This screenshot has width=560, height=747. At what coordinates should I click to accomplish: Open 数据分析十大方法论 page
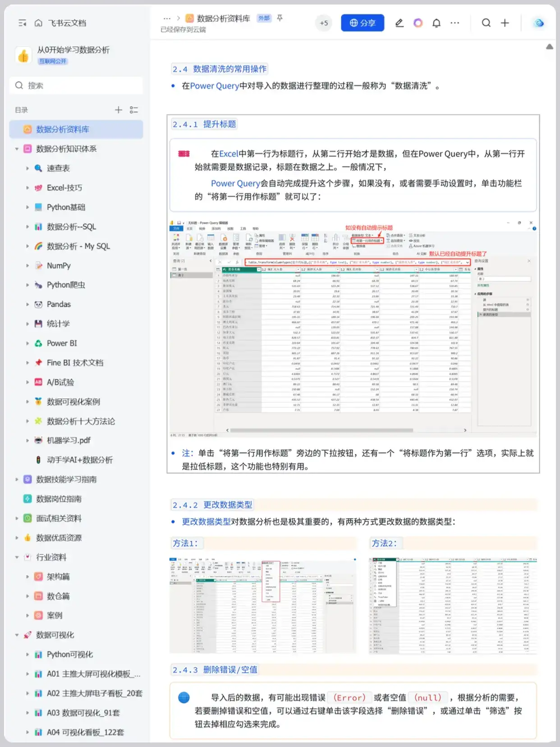tap(81, 421)
